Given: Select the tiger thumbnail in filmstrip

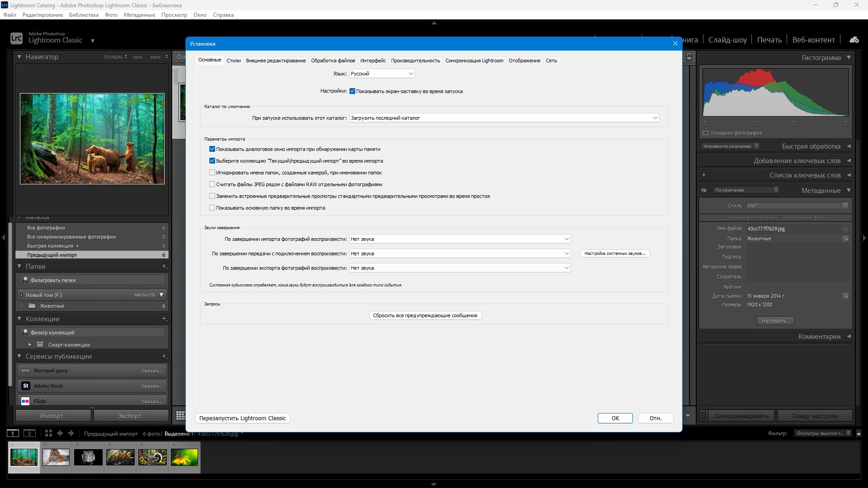Looking at the screenshot, I should [56, 457].
